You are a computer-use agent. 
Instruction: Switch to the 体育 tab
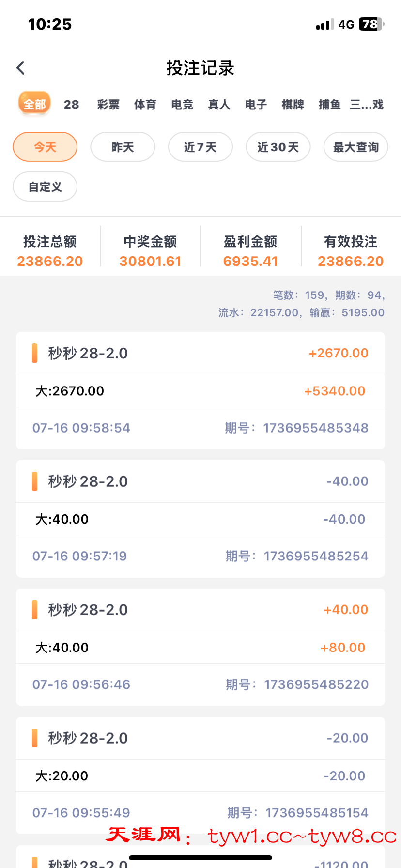click(x=145, y=105)
